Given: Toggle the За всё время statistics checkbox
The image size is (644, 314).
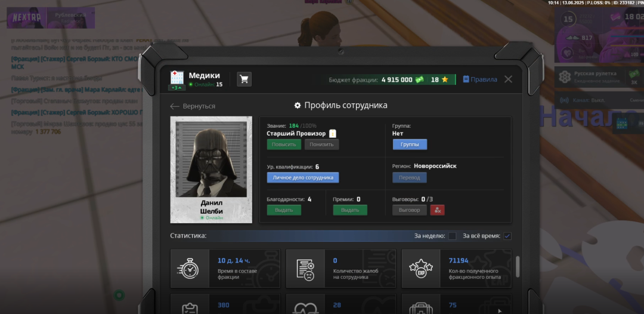Looking at the screenshot, I should click(x=507, y=236).
